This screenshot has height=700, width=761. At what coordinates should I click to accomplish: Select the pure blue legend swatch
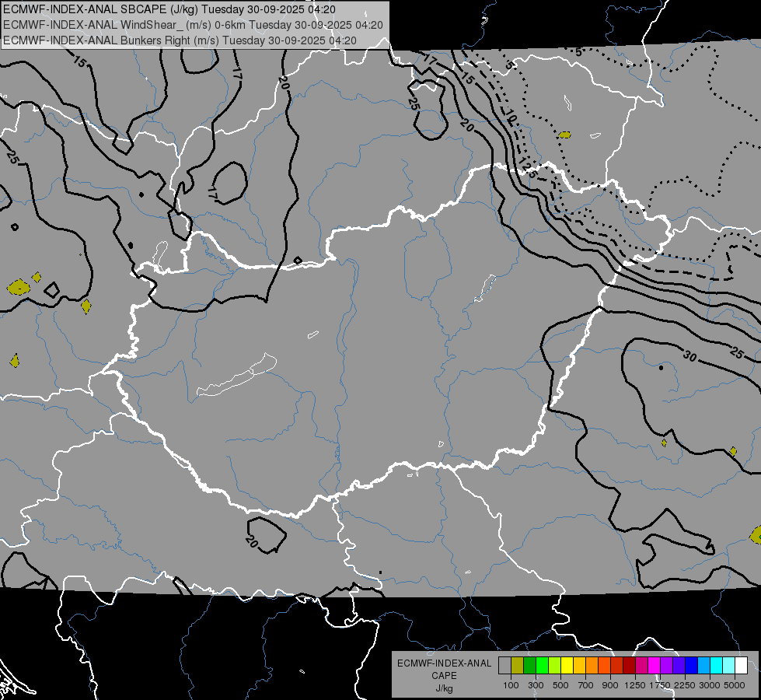click(x=691, y=666)
